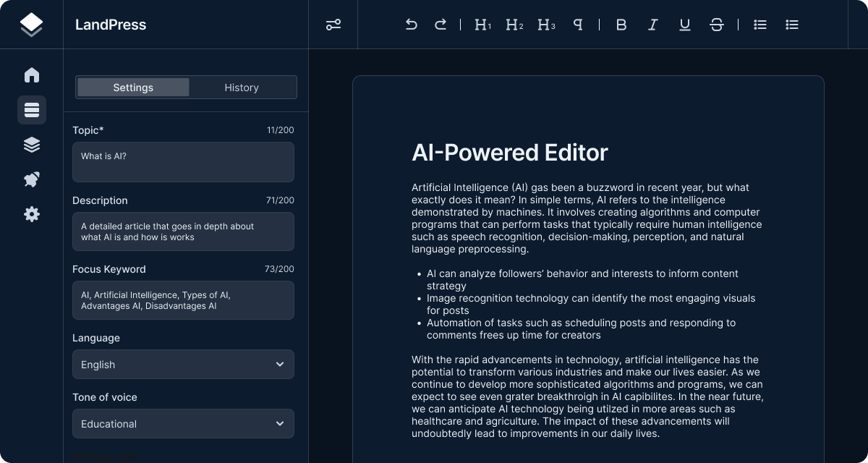Apply Heading 1 formatting
Screen dimensions: 868x463
pos(482,25)
